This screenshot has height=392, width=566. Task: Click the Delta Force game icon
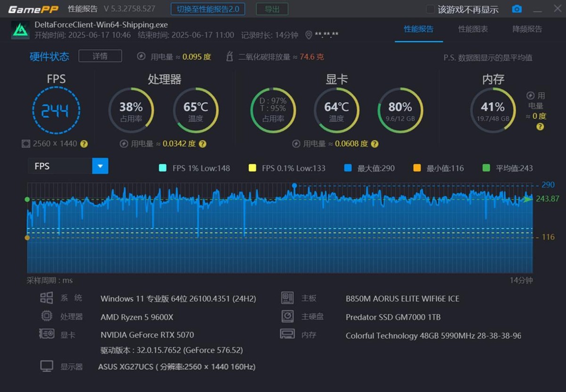20,30
